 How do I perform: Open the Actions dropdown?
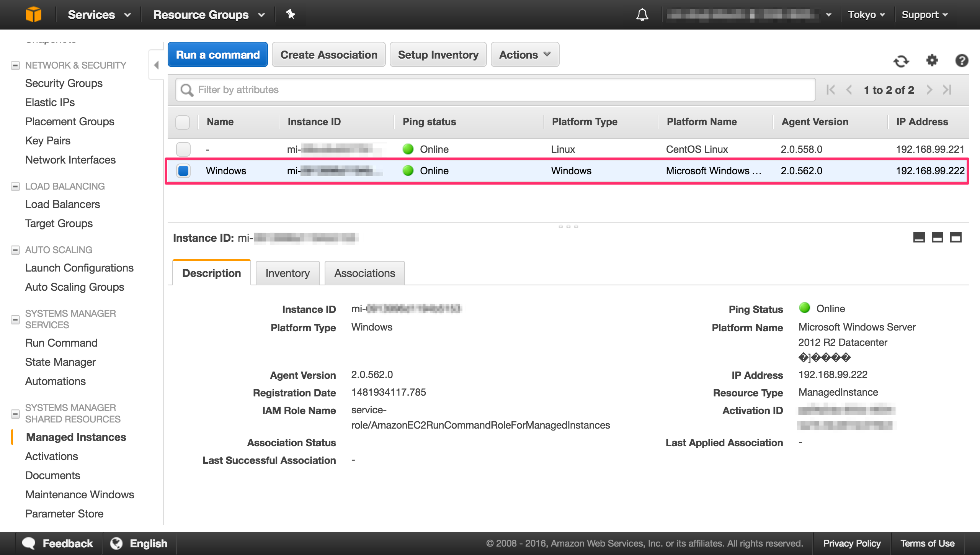[524, 54]
